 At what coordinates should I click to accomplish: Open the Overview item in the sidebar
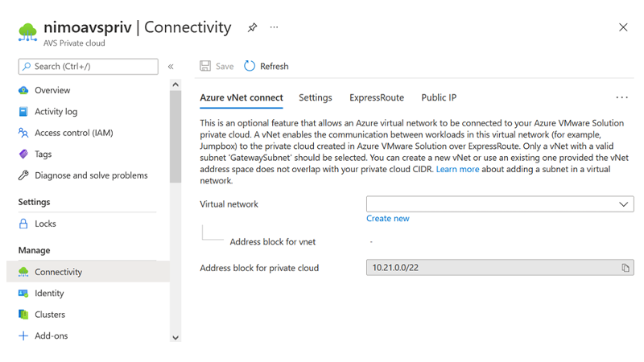(x=52, y=90)
